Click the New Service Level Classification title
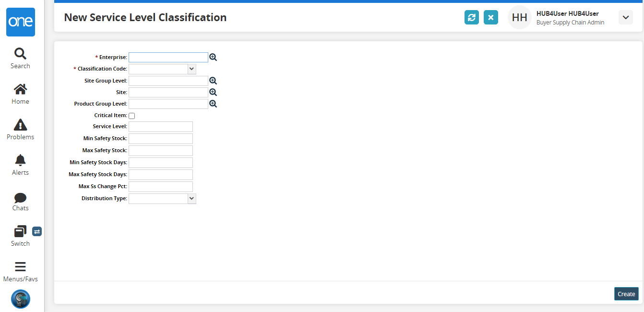Screen dimensions: 644x312 145,17
